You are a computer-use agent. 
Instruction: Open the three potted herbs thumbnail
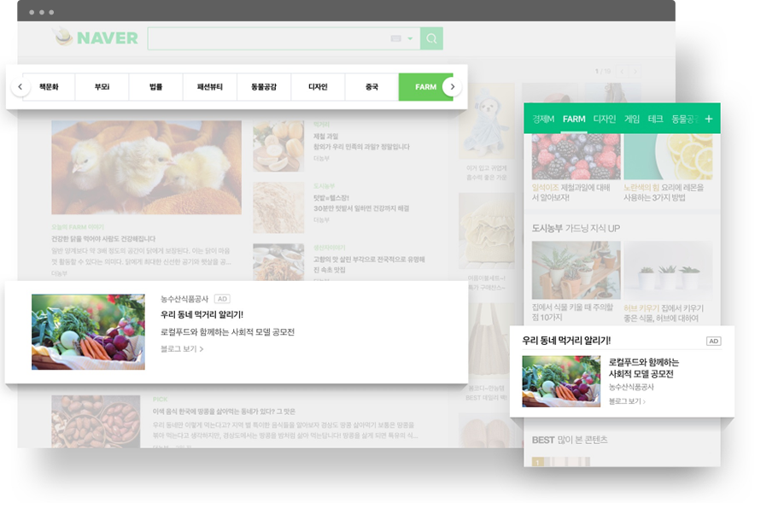click(x=668, y=270)
